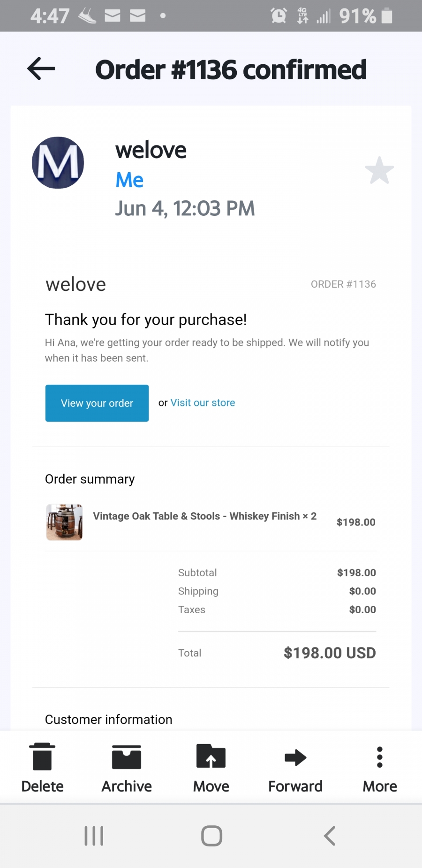The width and height of the screenshot is (422, 868).
Task: Move email to another folder
Action: pyautogui.click(x=211, y=768)
